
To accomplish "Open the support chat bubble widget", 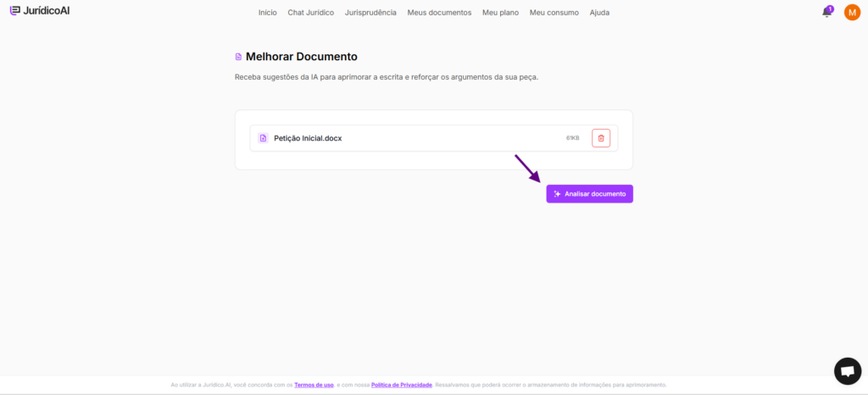I will tap(847, 370).
